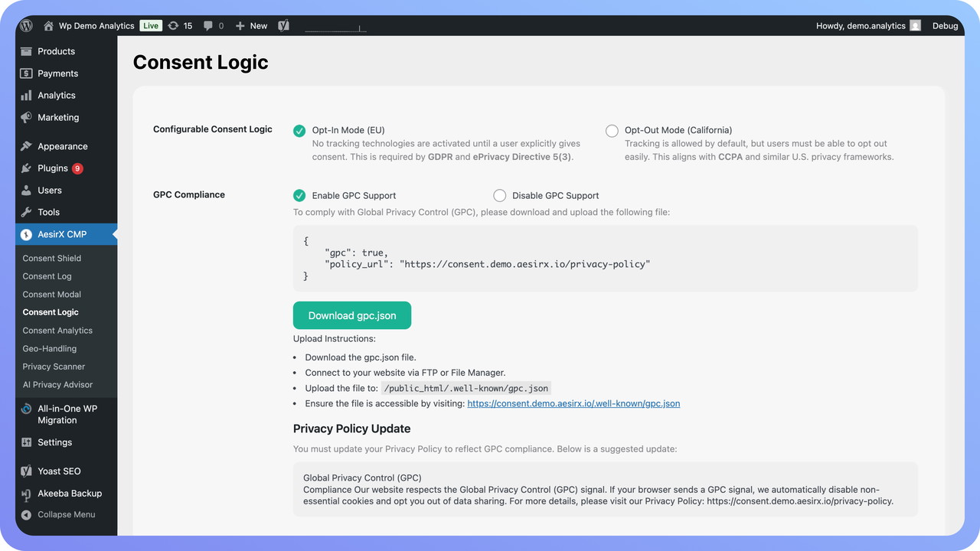Open Geo-Handling submenu item
980x551 pixels.
click(50, 349)
